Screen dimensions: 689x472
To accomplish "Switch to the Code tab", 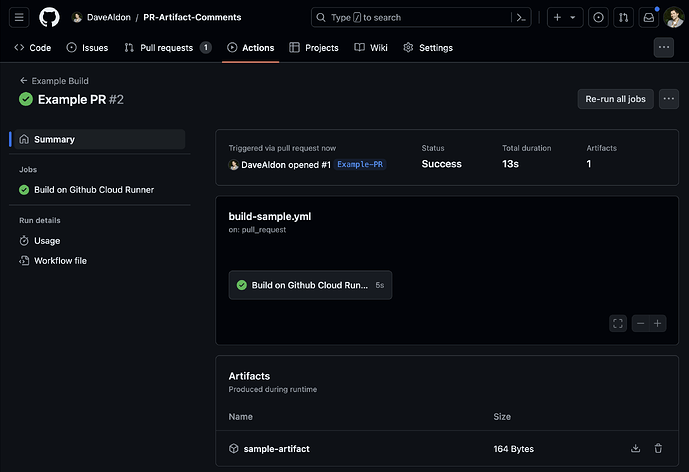I will pyautogui.click(x=33, y=47).
